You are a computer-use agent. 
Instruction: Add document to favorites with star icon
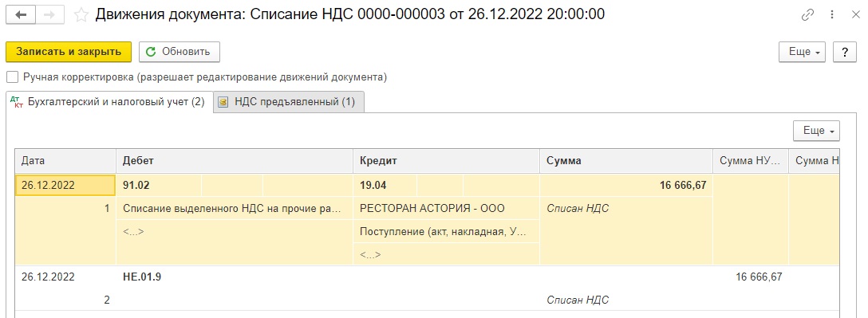pyautogui.click(x=81, y=15)
